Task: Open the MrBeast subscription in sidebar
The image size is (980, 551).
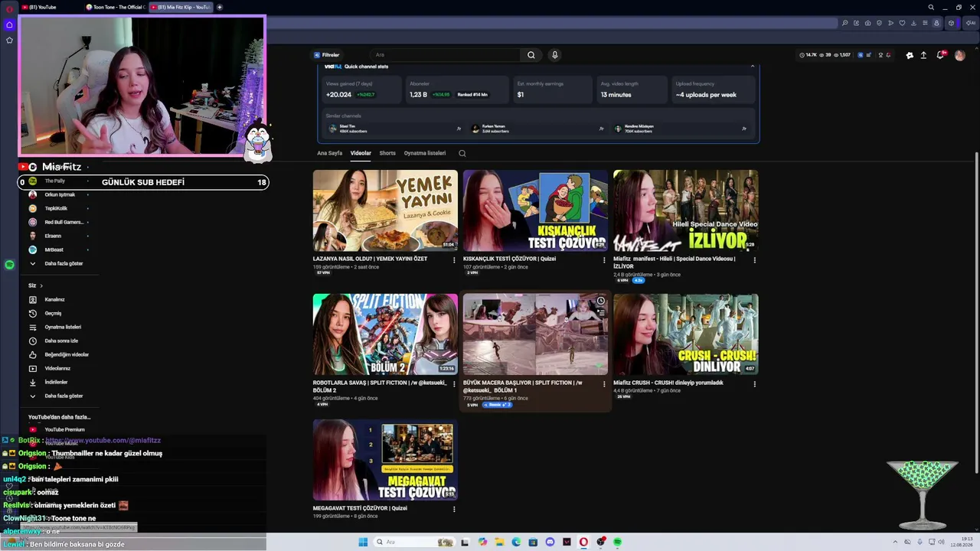Action: 54,249
